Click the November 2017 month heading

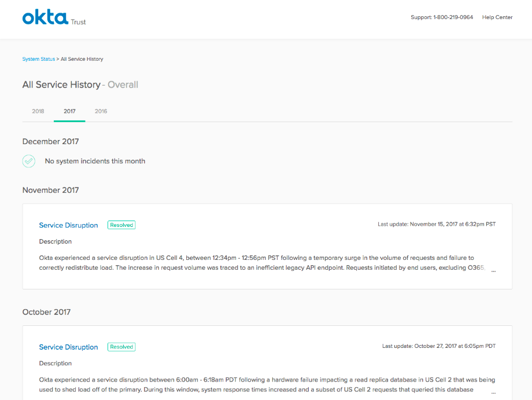tap(51, 190)
